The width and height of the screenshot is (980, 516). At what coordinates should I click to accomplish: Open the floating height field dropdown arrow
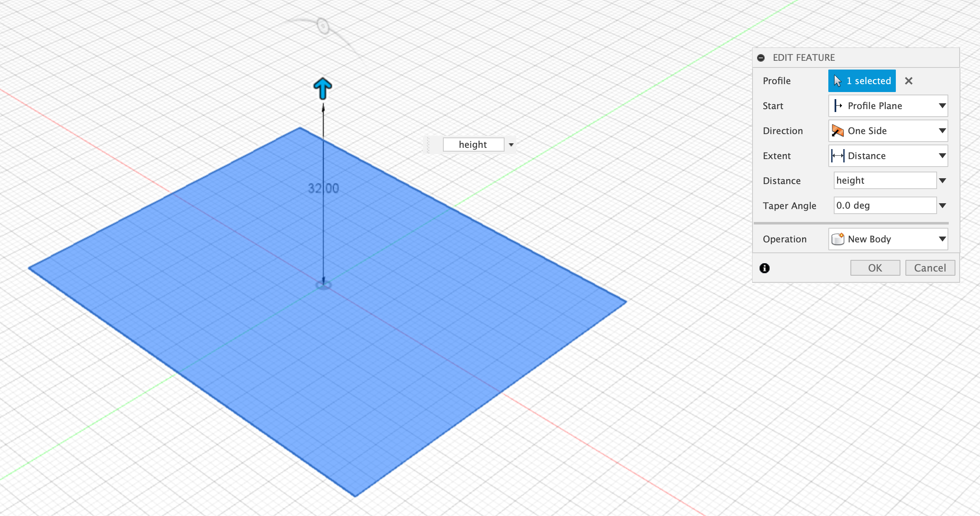tap(511, 145)
